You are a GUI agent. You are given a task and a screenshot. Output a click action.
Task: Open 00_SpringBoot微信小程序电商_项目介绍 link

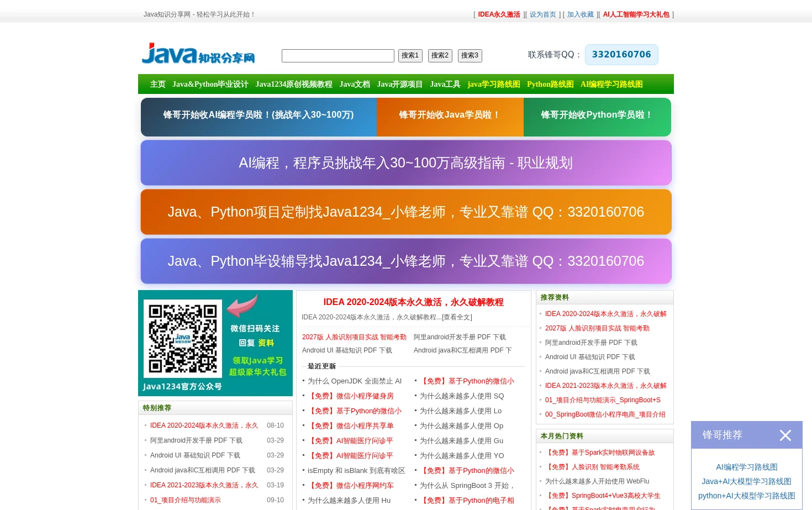coord(605,414)
